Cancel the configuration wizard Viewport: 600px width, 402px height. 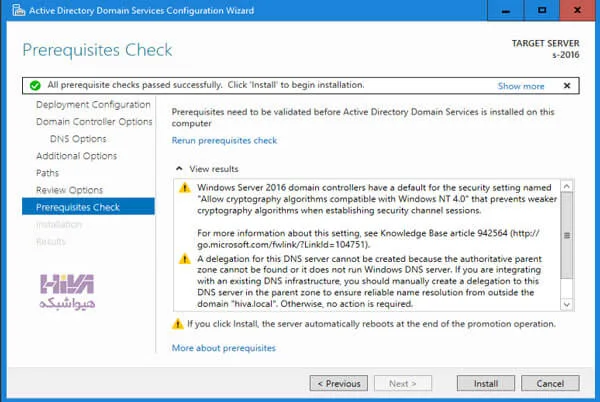[x=550, y=383]
